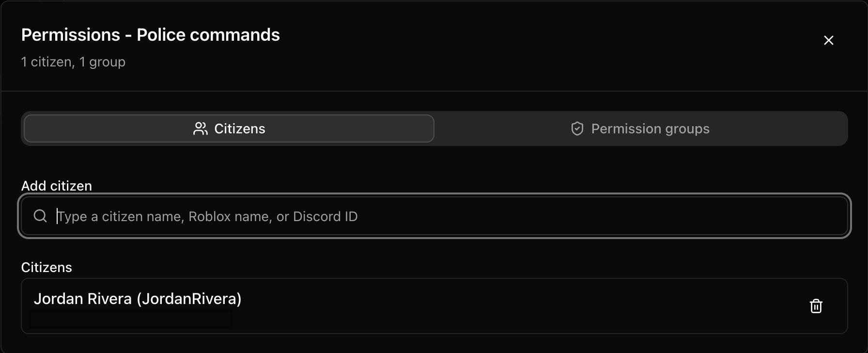Click the Permission groups tab label text
The height and width of the screenshot is (353, 868).
pyautogui.click(x=651, y=129)
